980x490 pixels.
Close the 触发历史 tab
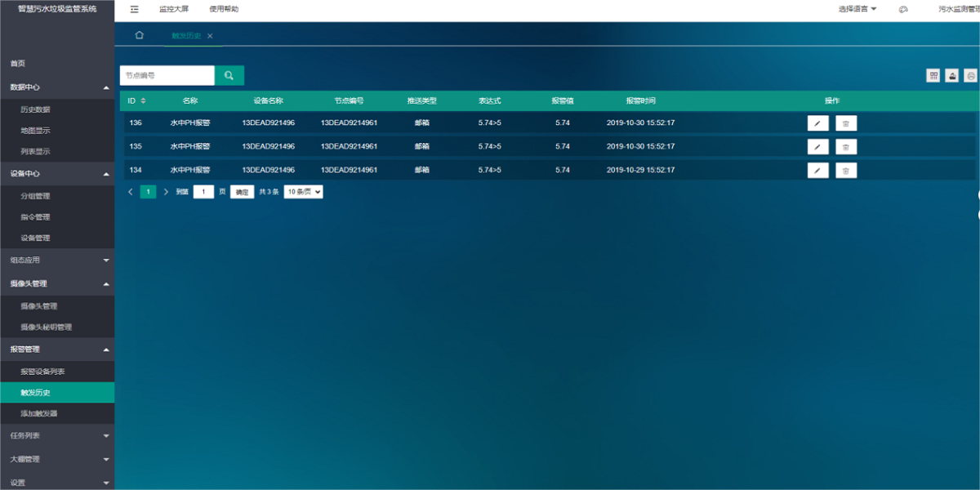click(210, 36)
